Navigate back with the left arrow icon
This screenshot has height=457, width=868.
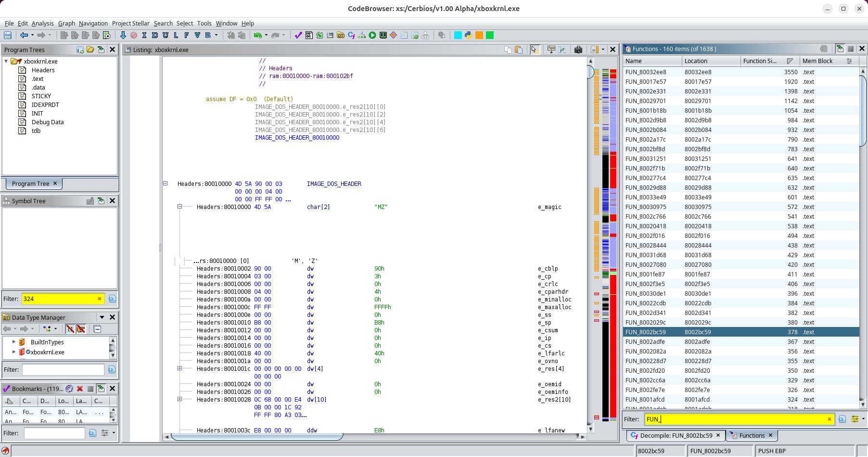pyautogui.click(x=24, y=35)
